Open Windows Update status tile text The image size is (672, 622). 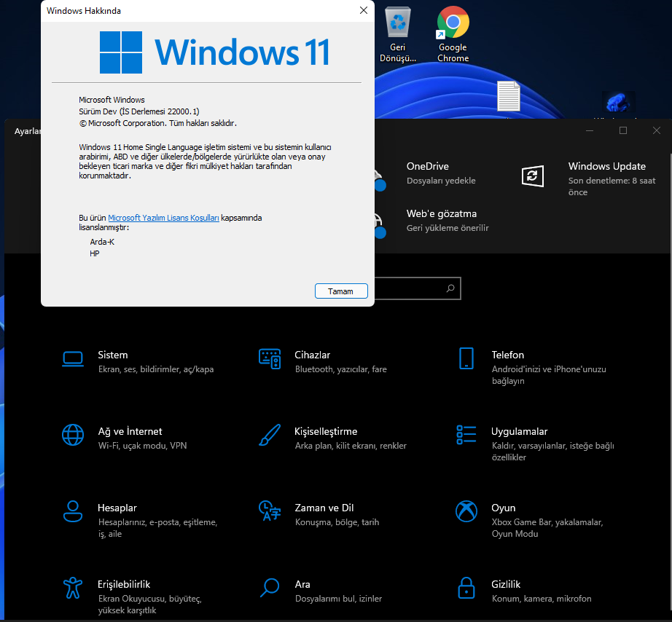click(612, 178)
